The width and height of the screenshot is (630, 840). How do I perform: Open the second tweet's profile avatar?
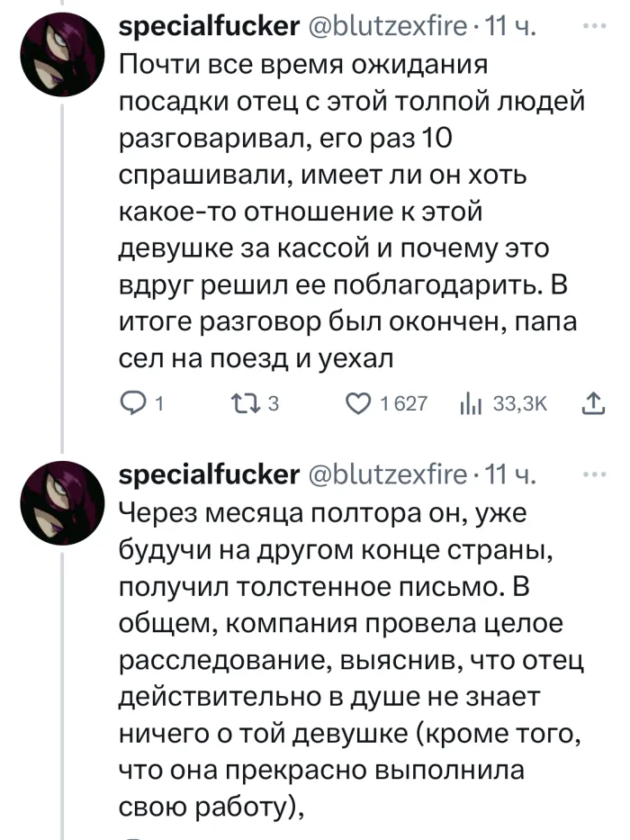(x=59, y=502)
